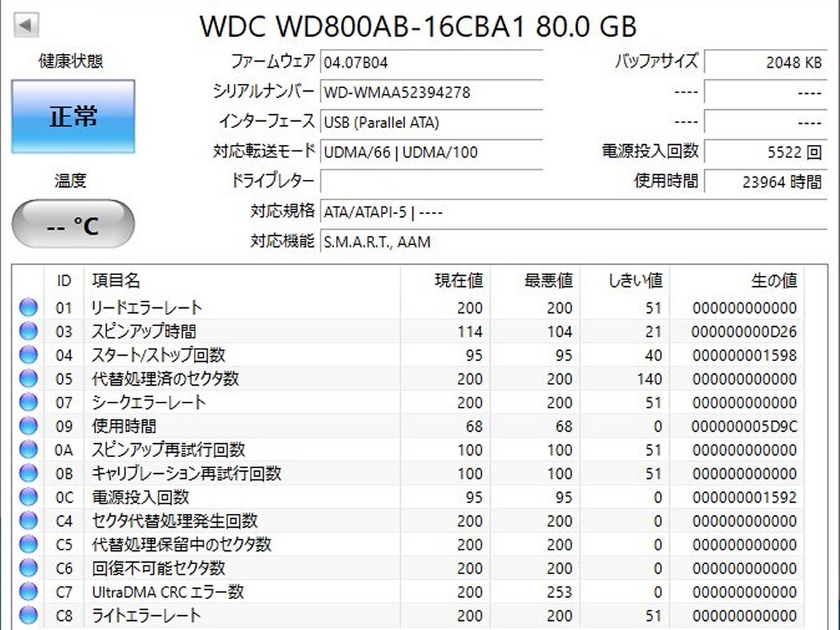Click status orb for ID 04 スタート/ストップ回数
Screen dimensions: 840x630
pos(28,355)
